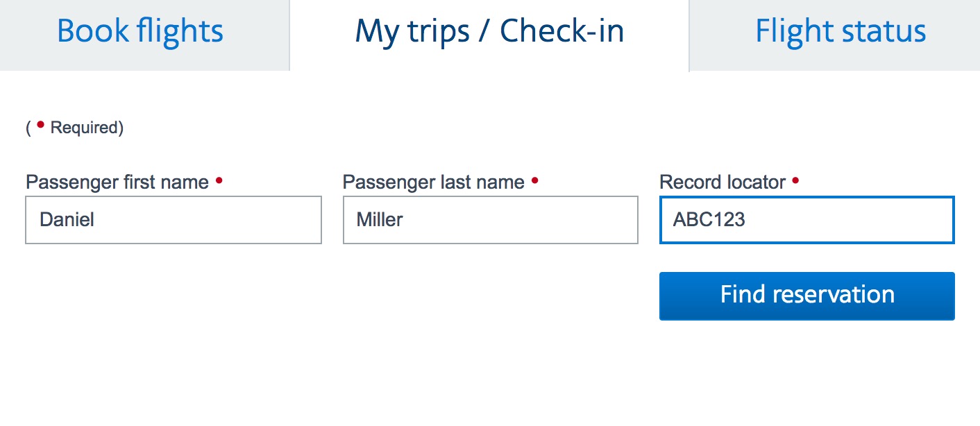Click the red required dot beside first name label
This screenshot has width=980, height=426.
(x=219, y=180)
